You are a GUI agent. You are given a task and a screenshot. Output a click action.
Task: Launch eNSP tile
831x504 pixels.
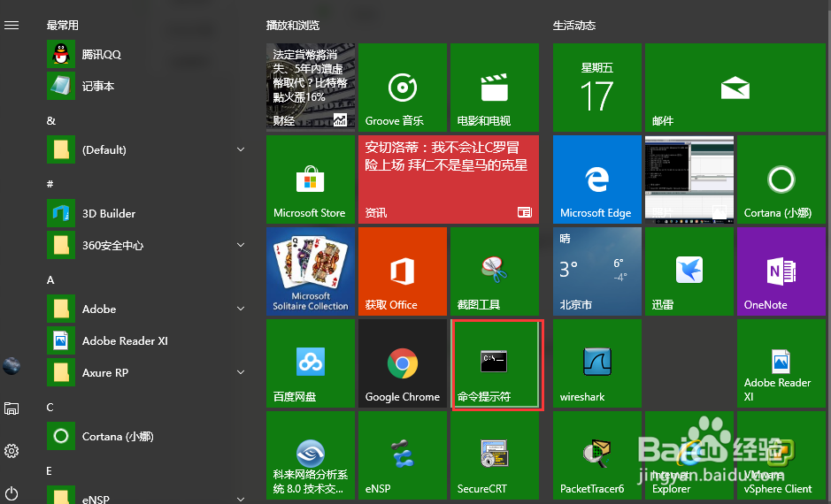click(403, 455)
